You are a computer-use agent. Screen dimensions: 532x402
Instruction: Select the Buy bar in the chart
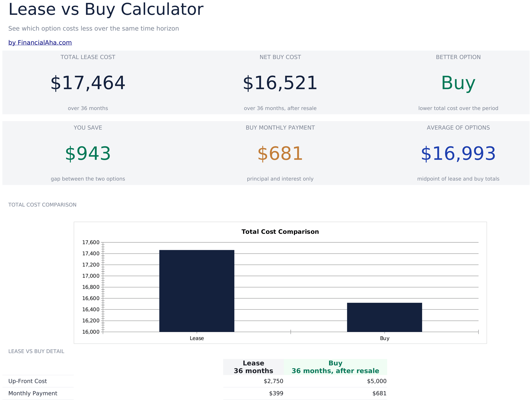tap(384, 317)
